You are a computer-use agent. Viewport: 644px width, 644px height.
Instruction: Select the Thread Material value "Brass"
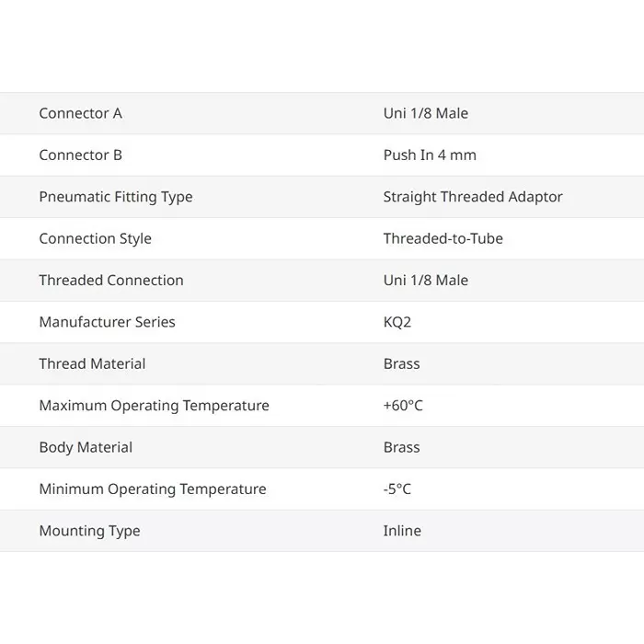401,363
